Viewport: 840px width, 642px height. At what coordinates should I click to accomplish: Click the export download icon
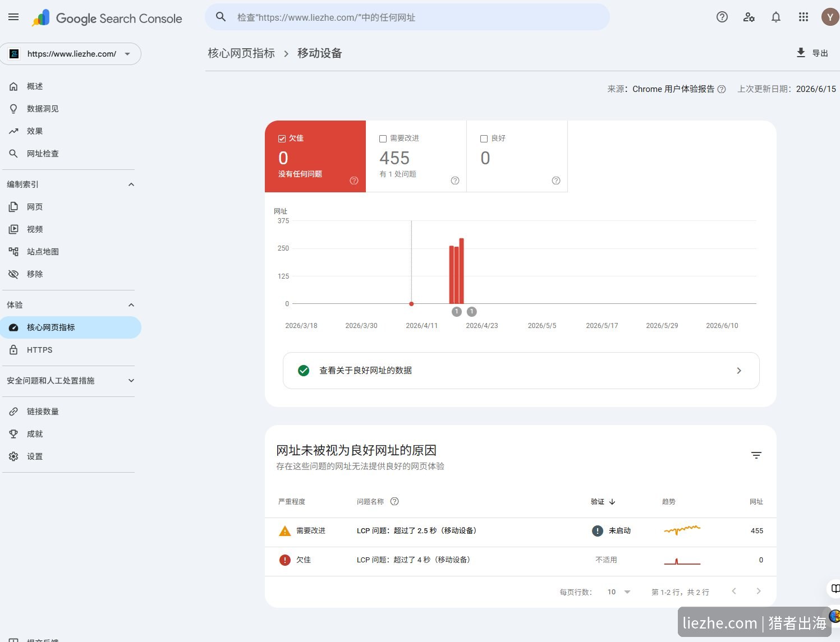(x=801, y=53)
